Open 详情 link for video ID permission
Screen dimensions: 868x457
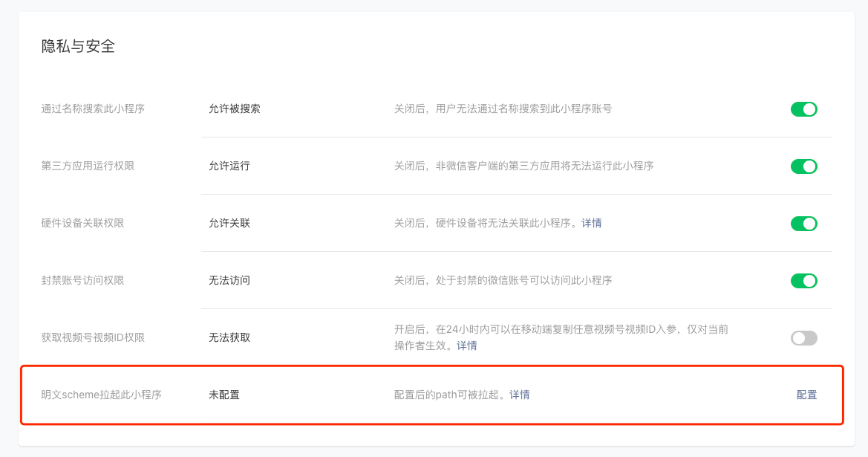click(x=466, y=346)
